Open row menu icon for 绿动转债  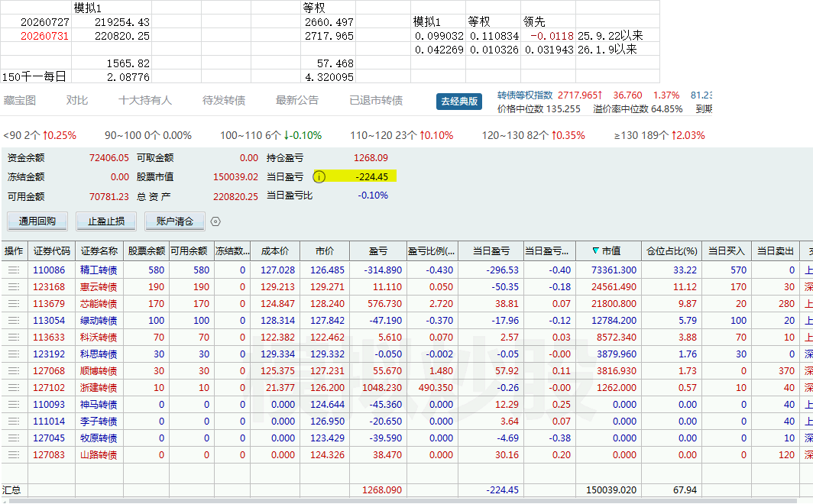[x=14, y=320]
